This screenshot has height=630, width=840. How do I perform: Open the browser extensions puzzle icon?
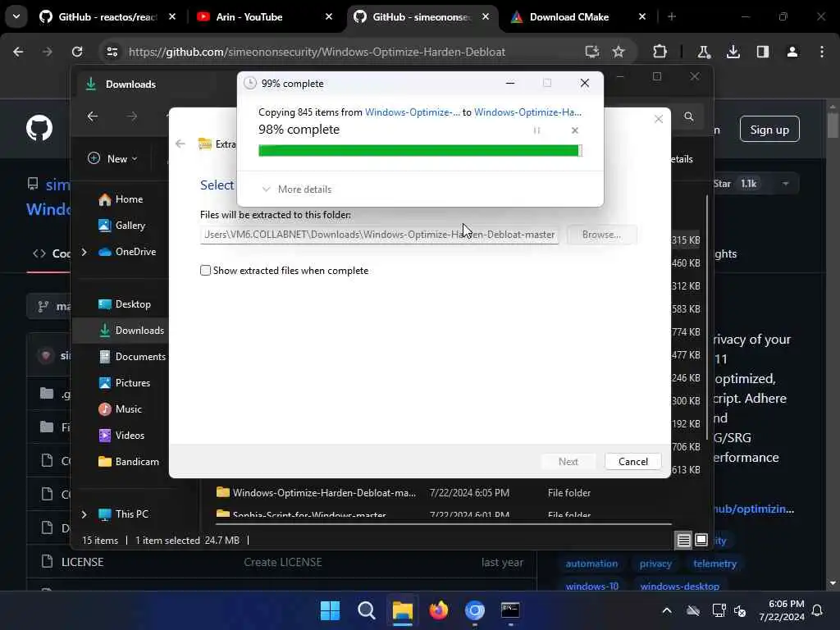(660, 52)
